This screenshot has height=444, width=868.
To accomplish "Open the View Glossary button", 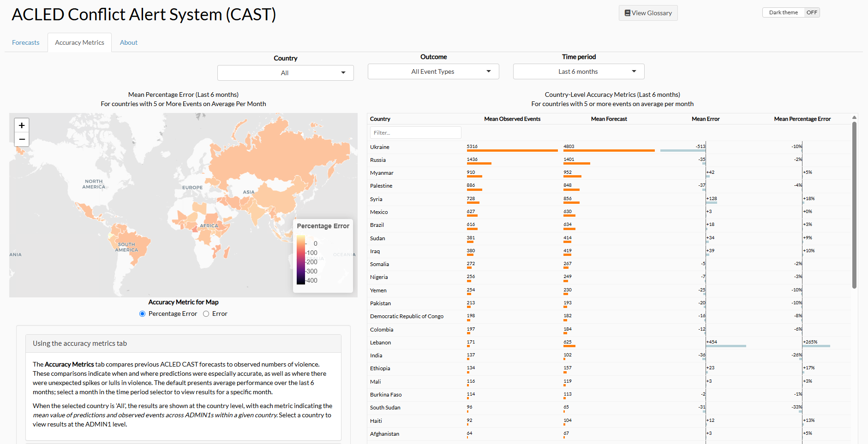I will (648, 13).
